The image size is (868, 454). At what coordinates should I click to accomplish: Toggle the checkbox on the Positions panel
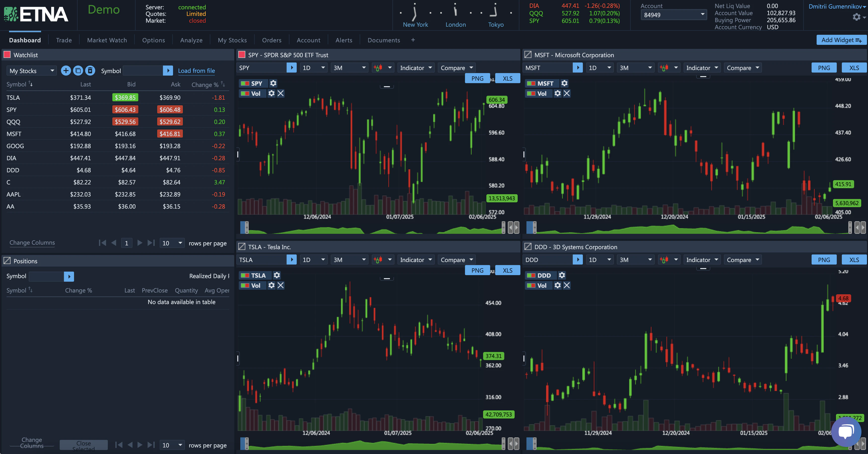coord(7,260)
